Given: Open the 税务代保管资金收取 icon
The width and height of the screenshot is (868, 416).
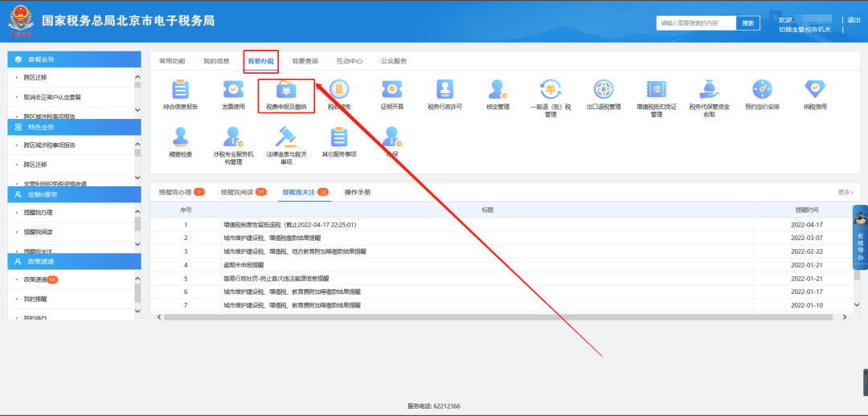Looking at the screenshot, I should click(709, 88).
